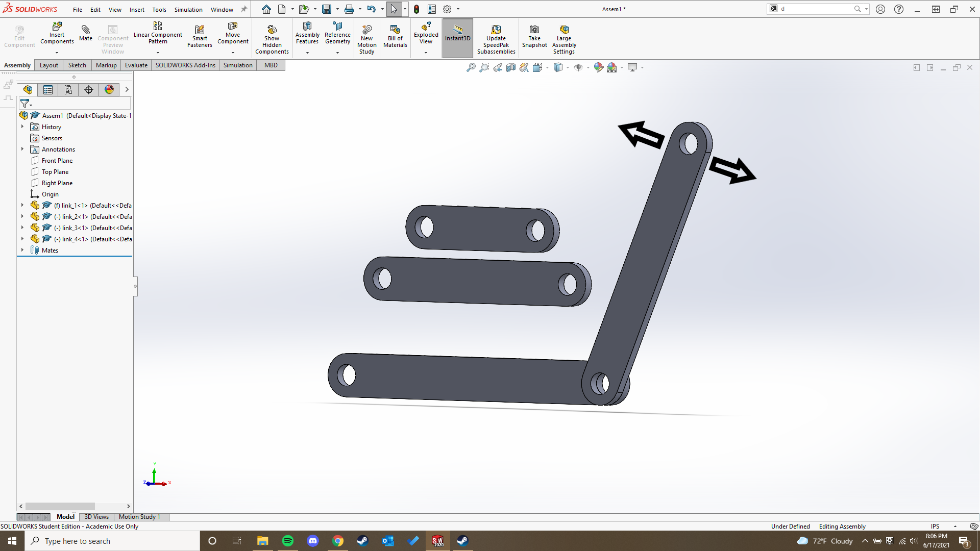Switch to the Motion Study 1 tab

click(139, 517)
